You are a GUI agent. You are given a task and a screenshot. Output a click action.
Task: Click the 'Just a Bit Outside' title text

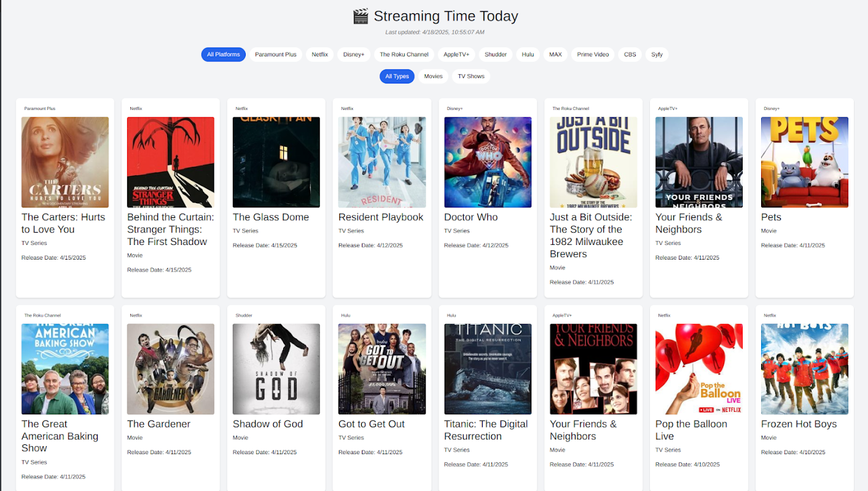pyautogui.click(x=591, y=236)
